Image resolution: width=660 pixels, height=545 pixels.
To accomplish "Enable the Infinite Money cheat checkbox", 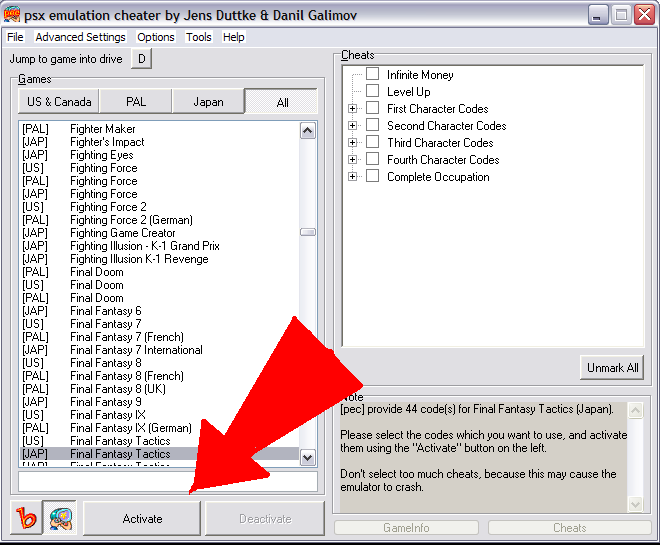I will tap(372, 75).
